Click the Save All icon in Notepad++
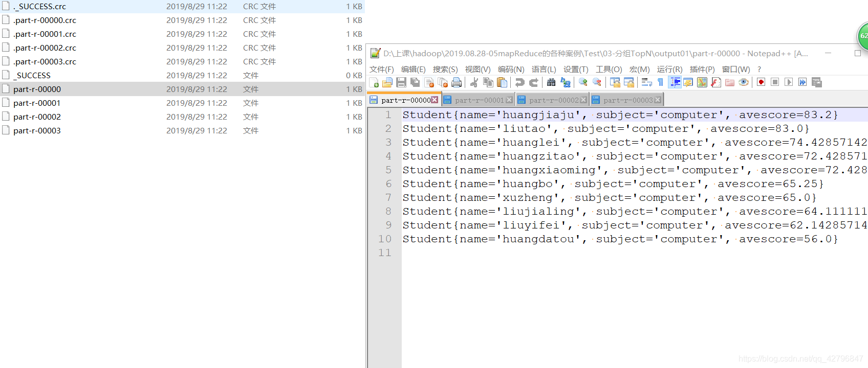The image size is (868, 368). [415, 82]
